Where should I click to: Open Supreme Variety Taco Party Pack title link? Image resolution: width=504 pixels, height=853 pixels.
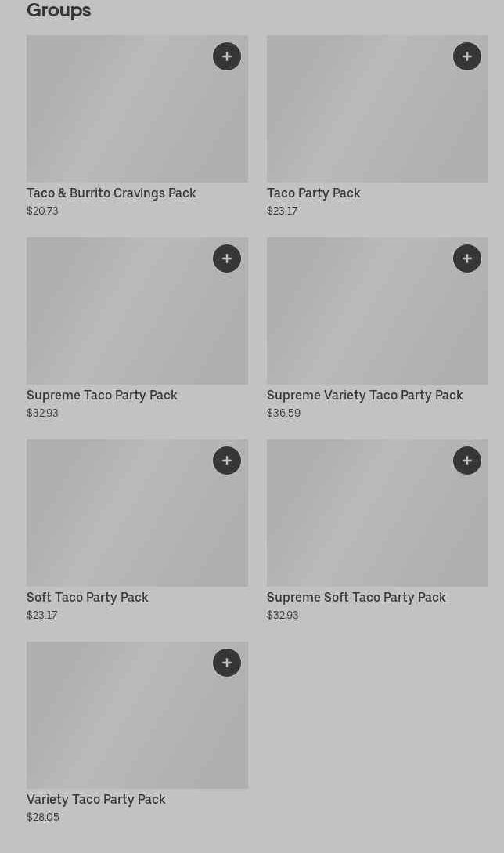click(365, 395)
